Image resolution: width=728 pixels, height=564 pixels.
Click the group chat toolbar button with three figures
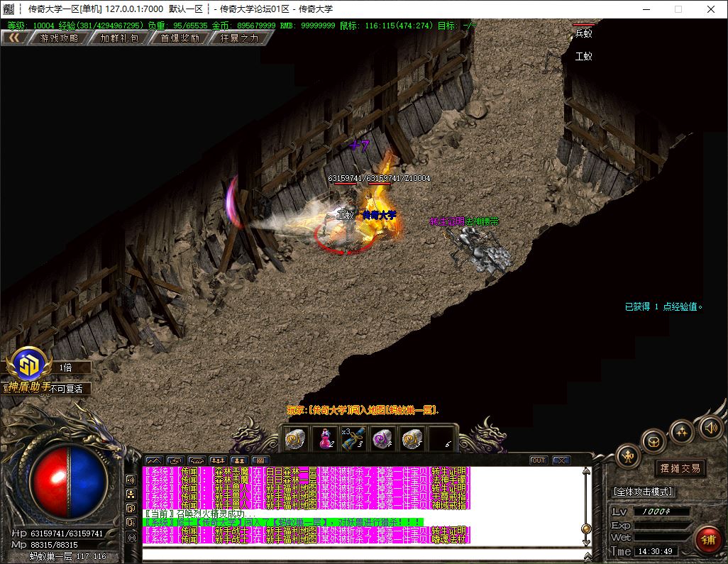click(219, 460)
